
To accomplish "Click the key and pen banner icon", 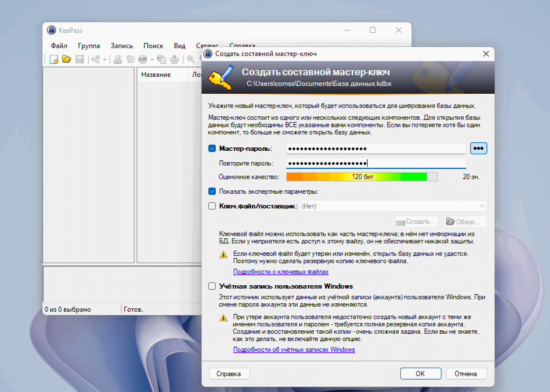I will tap(221, 77).
